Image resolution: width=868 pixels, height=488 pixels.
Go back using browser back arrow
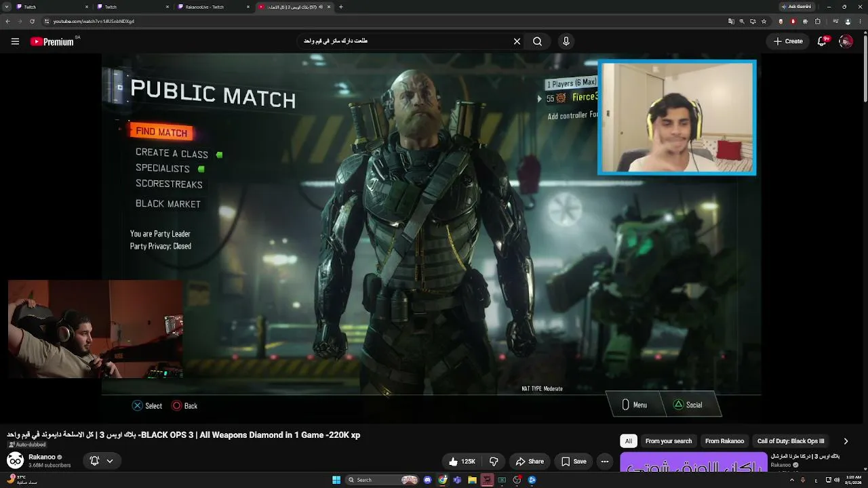[x=7, y=21]
